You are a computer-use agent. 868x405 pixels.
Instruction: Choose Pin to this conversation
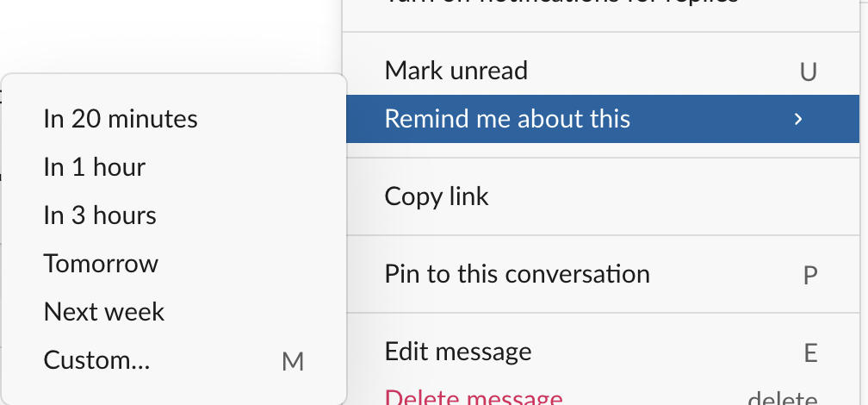[517, 275]
